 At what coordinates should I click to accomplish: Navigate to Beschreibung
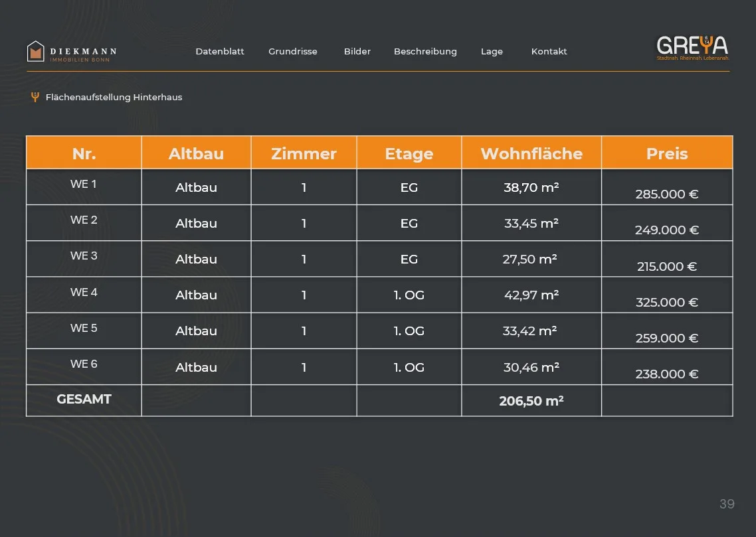pos(425,52)
